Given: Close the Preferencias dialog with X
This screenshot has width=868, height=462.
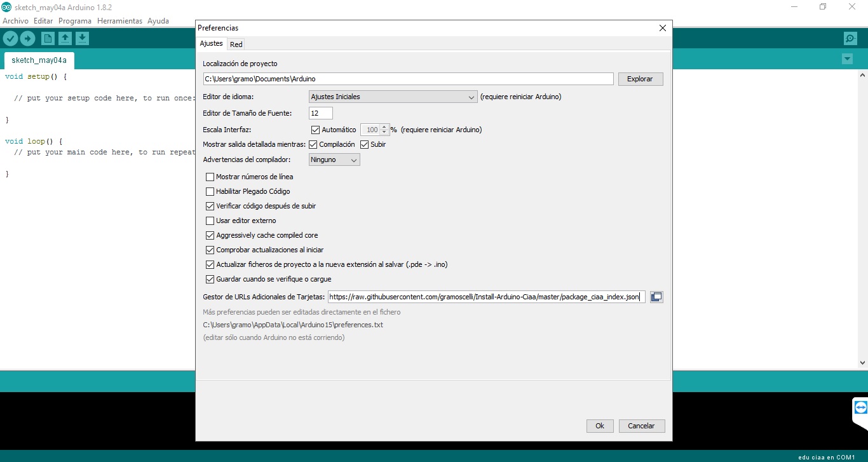Looking at the screenshot, I should pyautogui.click(x=663, y=28).
